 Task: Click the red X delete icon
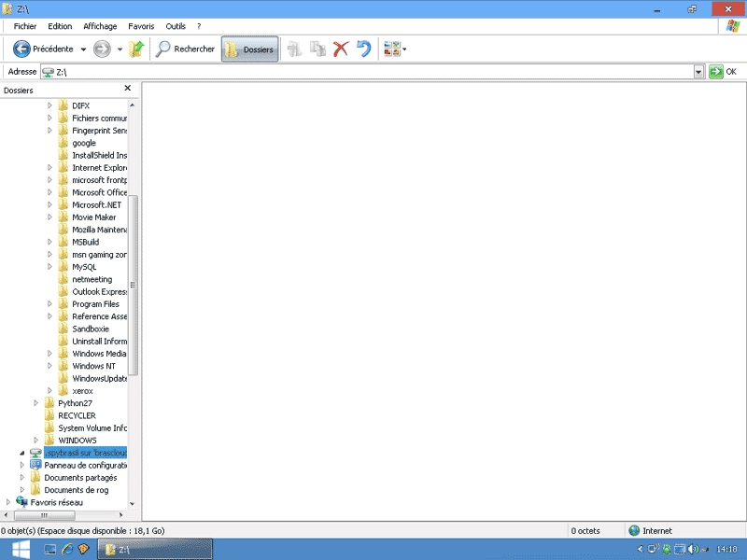(341, 49)
